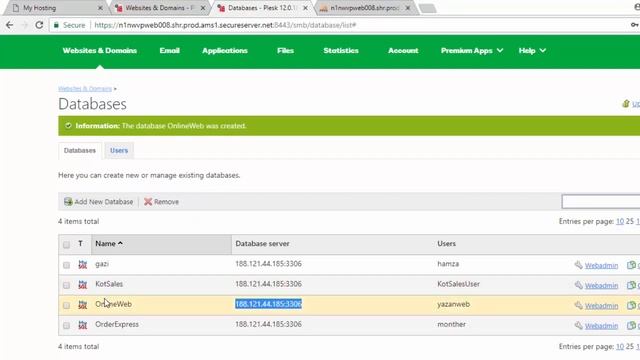Close the My Hosting browser tab
640x360 pixels.
100,8
